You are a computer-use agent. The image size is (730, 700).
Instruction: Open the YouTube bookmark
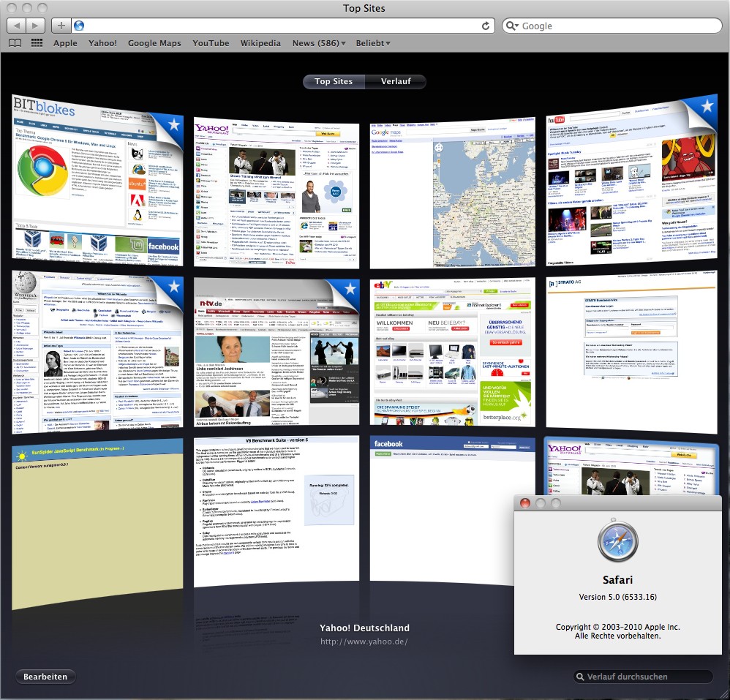click(x=211, y=43)
